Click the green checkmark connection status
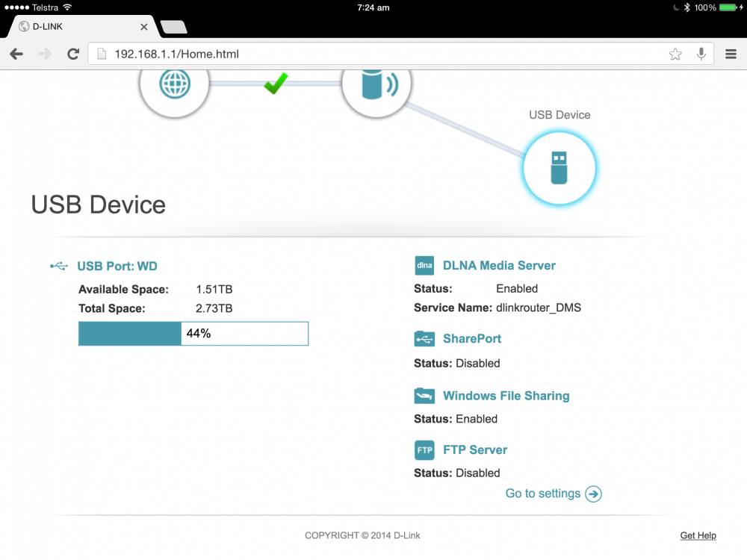Screen dimensions: 747x560 click(276, 84)
